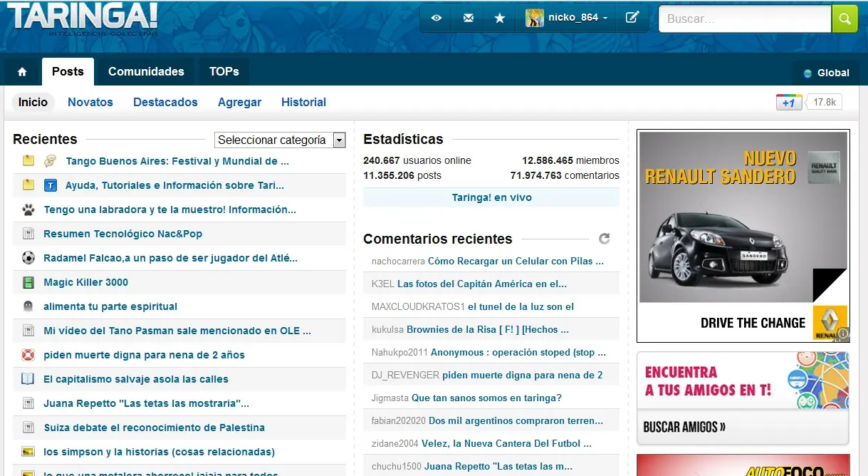Click the Renault Sandero ad banner

(x=743, y=236)
